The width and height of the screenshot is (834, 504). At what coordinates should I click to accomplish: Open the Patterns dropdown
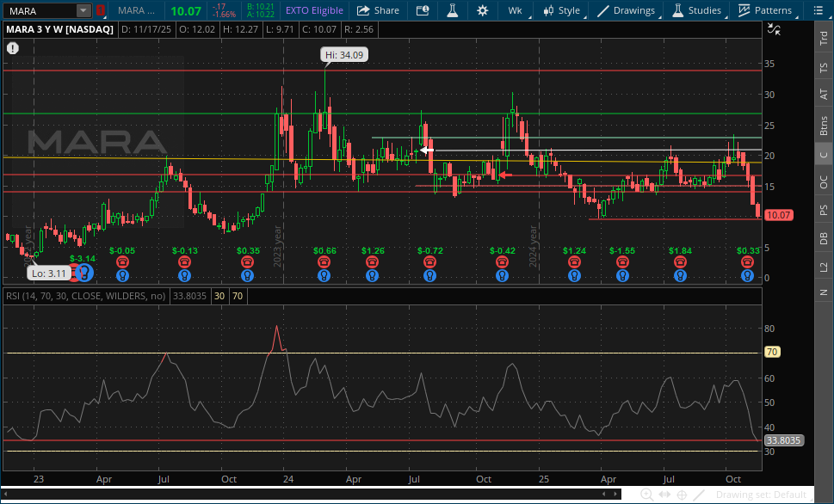(765, 10)
